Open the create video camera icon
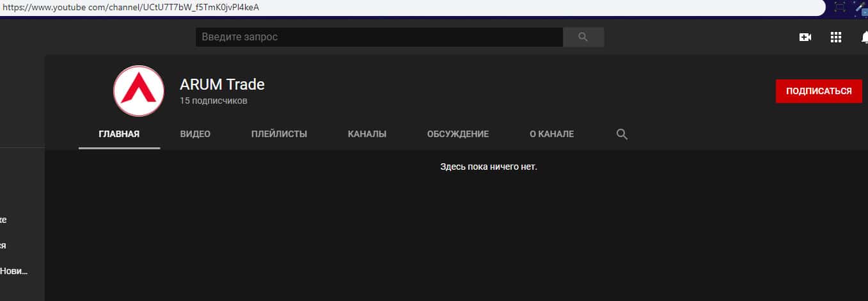 805,37
